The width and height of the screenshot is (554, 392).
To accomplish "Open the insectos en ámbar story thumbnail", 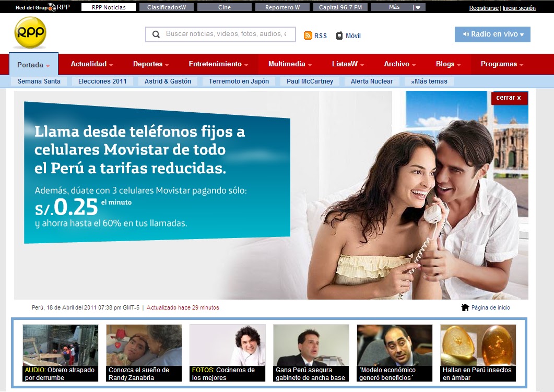I will 478,345.
